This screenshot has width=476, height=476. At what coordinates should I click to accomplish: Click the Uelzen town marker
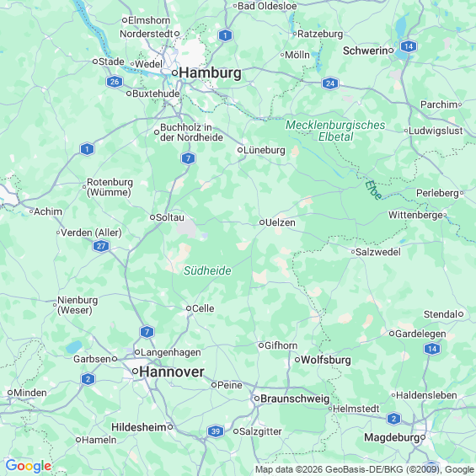[x=262, y=222]
